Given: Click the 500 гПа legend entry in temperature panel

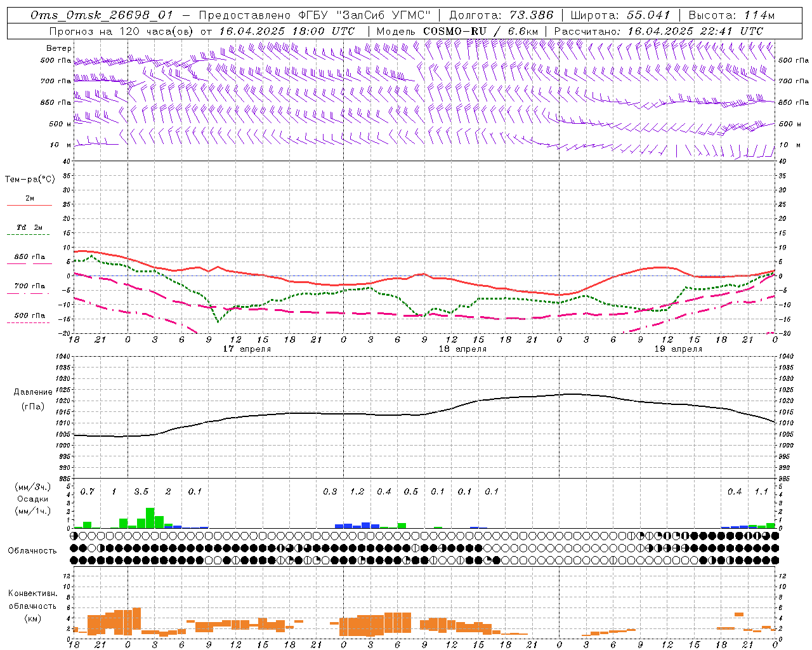Looking at the screenshot, I should tap(30, 315).
